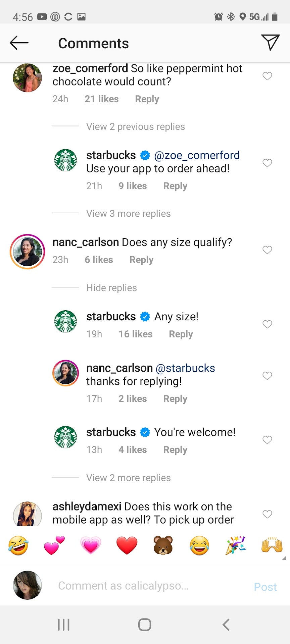Screen dimensions: 290x644
Task: Like nanc_carlson's "Does any size qualify?" comment
Action: point(267,250)
